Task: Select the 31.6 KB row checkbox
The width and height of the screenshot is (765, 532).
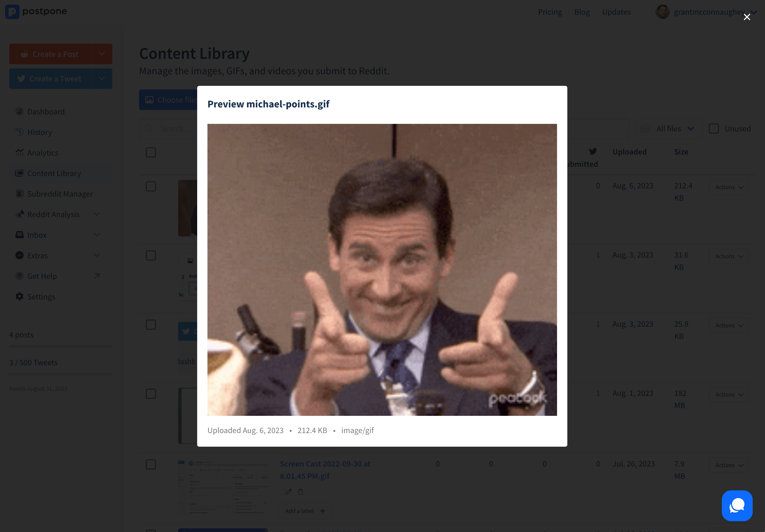Action: 151,255
